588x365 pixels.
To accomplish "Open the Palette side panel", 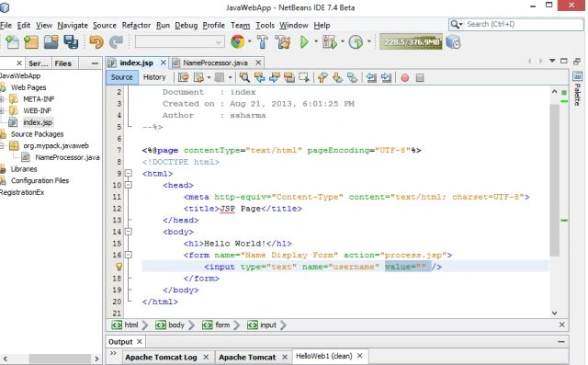I will (x=578, y=89).
